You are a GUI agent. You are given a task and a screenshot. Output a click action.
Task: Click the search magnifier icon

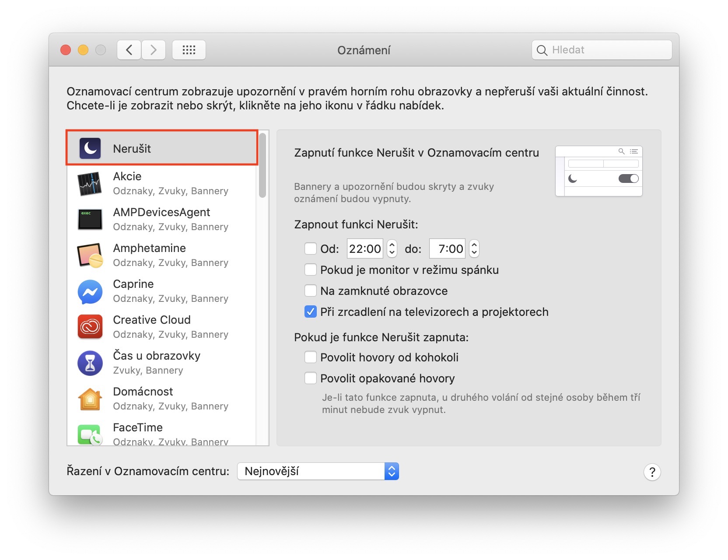(542, 50)
